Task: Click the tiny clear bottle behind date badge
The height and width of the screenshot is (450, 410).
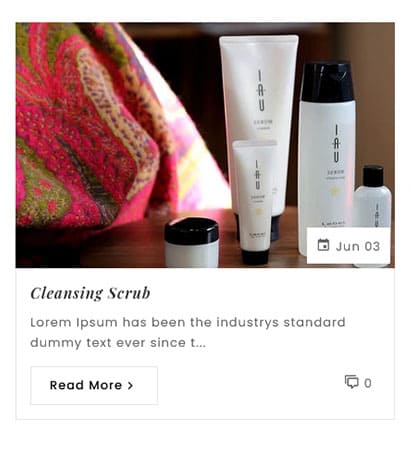Action: click(372, 197)
